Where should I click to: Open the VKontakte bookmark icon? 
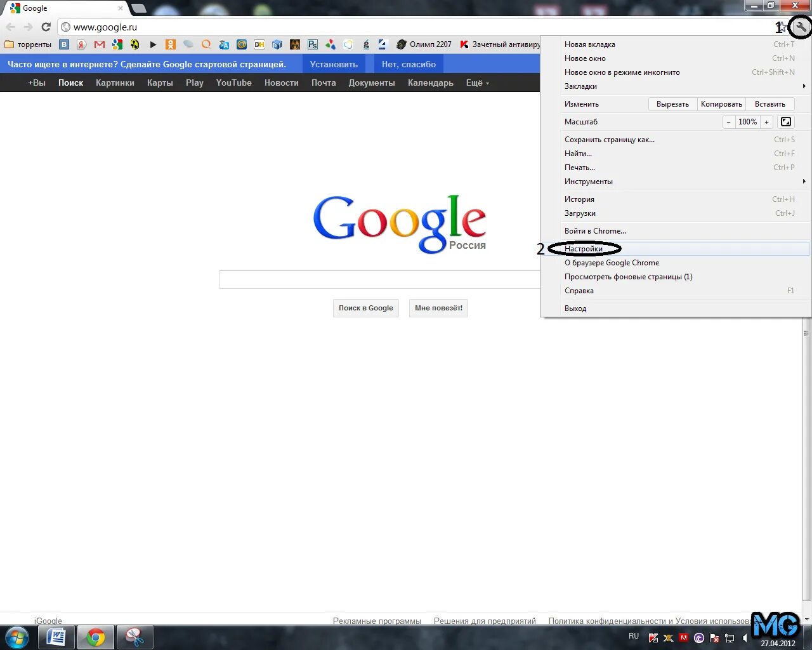64,44
